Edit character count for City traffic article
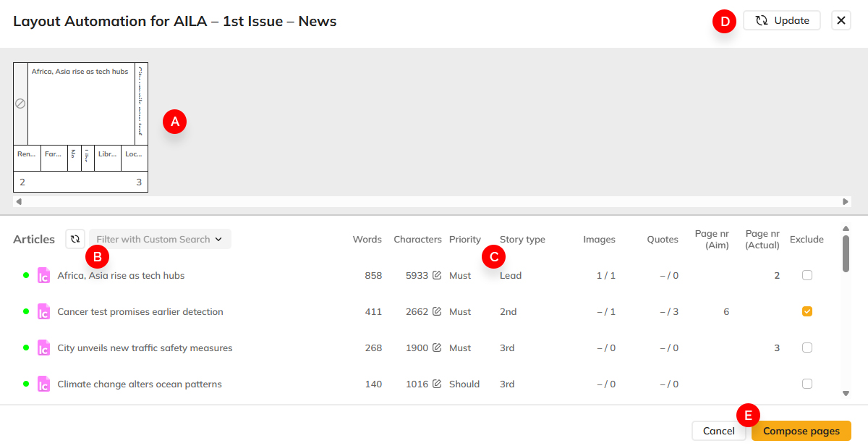Viewport: 868px width, 446px height. click(x=437, y=348)
